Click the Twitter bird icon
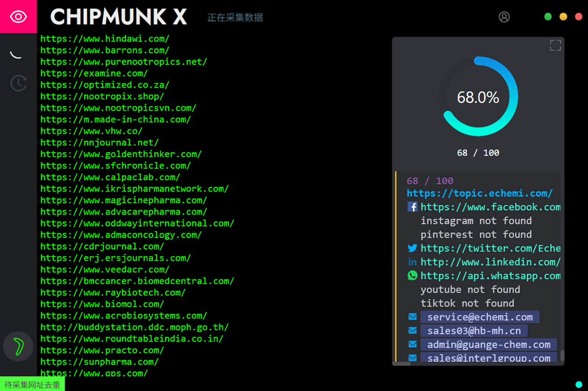The image size is (588, 391). (412, 248)
